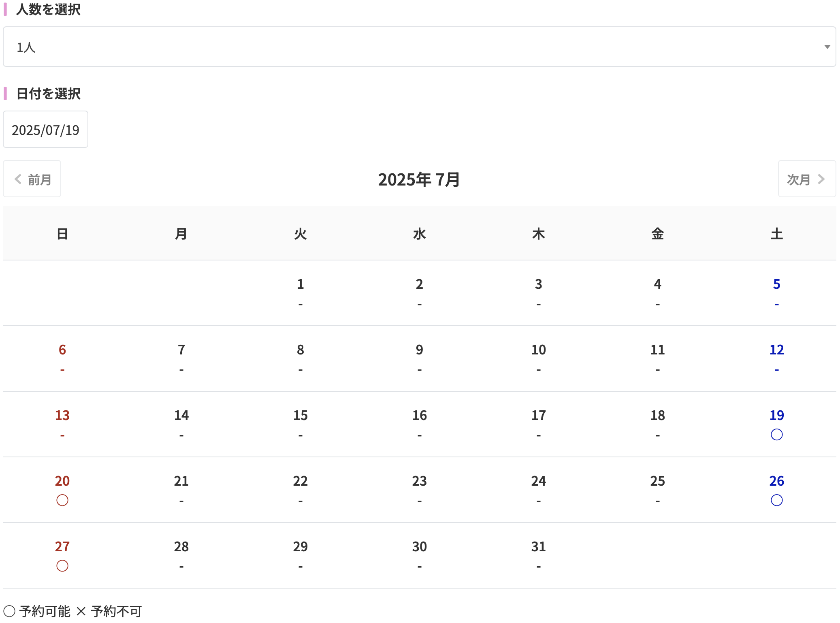Screen dimensions: 840x623
Task: Click the date input field showing 2025/07/19
Action: (x=45, y=130)
